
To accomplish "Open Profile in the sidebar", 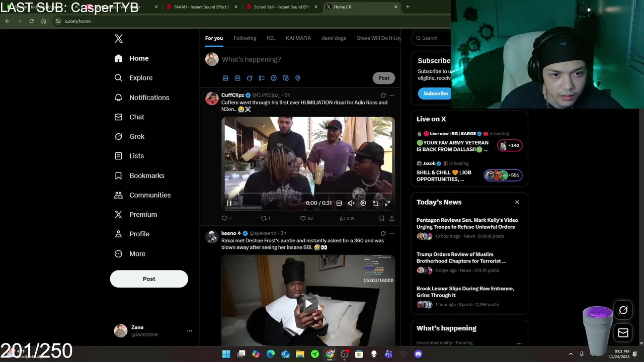I will click(x=132, y=234).
